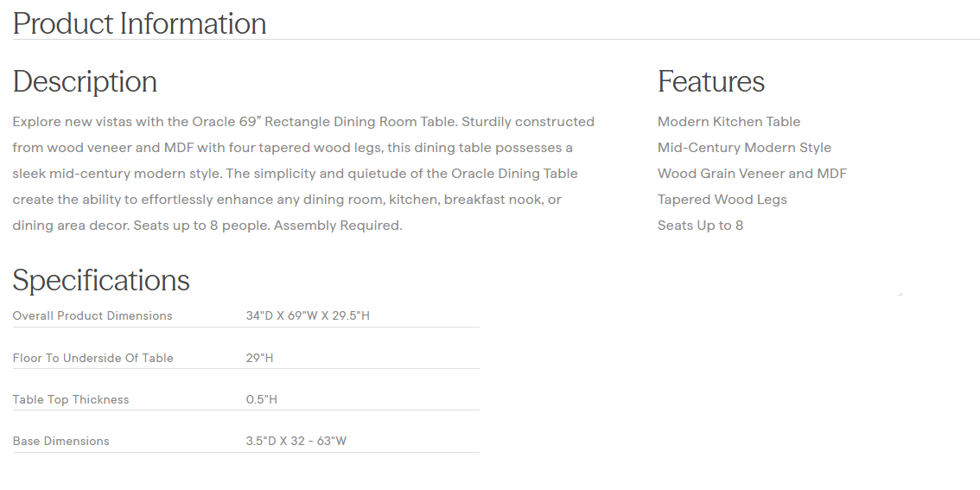Select the 0.5"H thickness value

click(x=262, y=399)
